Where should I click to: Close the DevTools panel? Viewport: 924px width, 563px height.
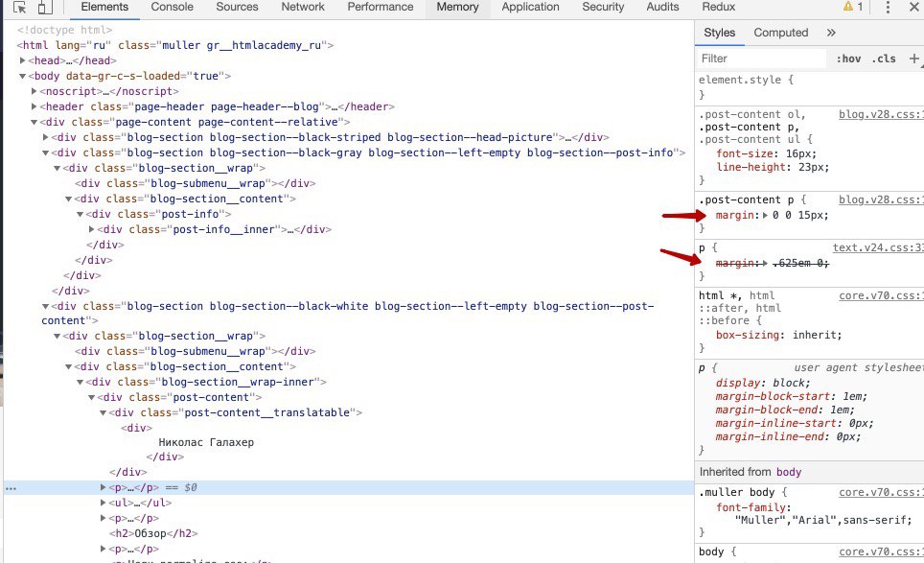pyautogui.click(x=914, y=7)
